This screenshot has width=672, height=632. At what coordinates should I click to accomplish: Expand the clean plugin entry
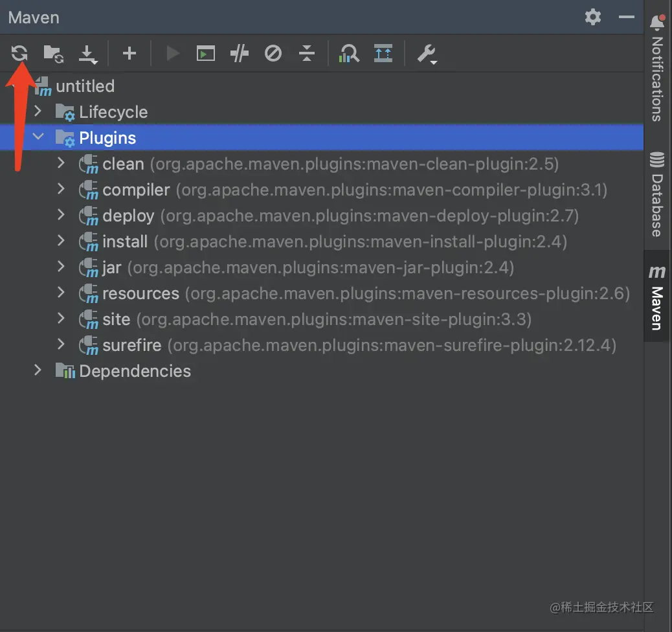pos(61,163)
